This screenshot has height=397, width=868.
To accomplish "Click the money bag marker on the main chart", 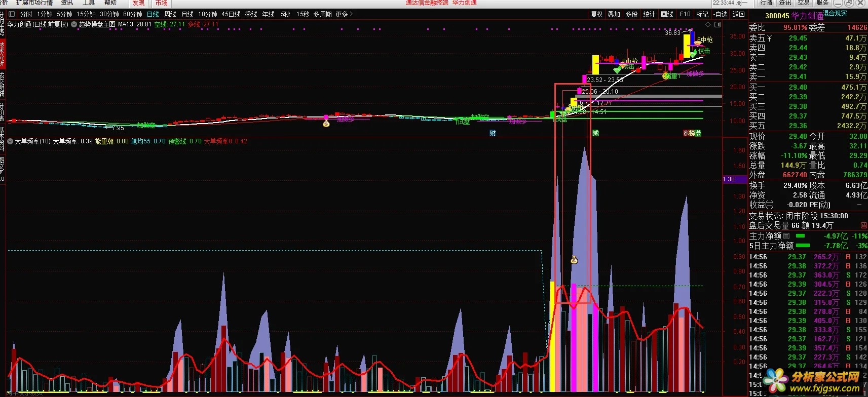I will point(326,123).
